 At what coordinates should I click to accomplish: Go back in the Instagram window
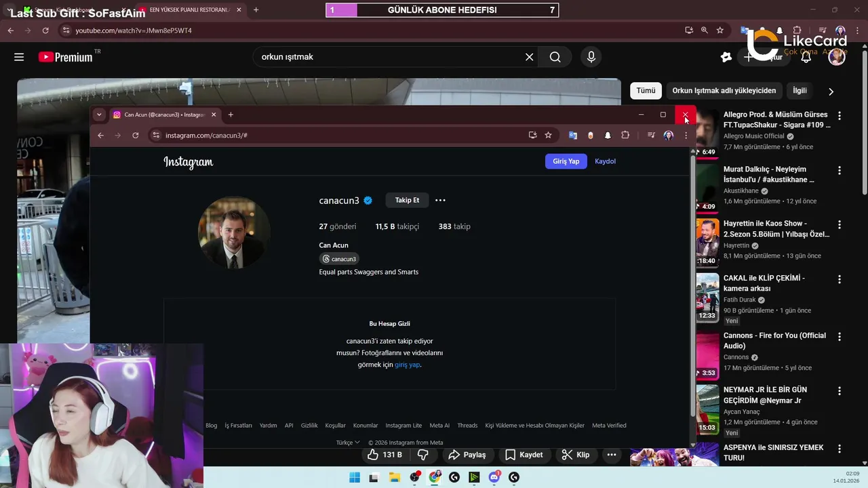100,136
